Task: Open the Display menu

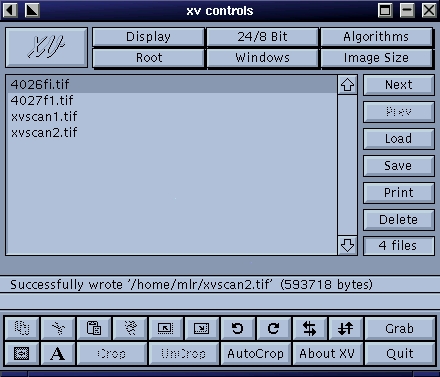Action: pos(148,37)
